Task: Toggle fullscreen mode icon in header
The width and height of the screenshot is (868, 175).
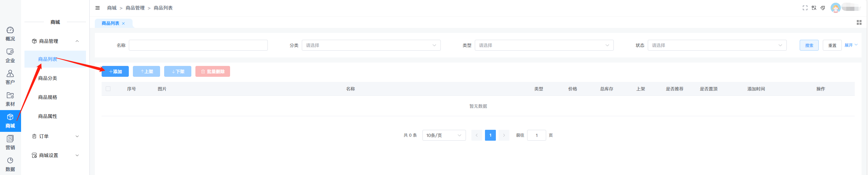Action: click(x=805, y=8)
